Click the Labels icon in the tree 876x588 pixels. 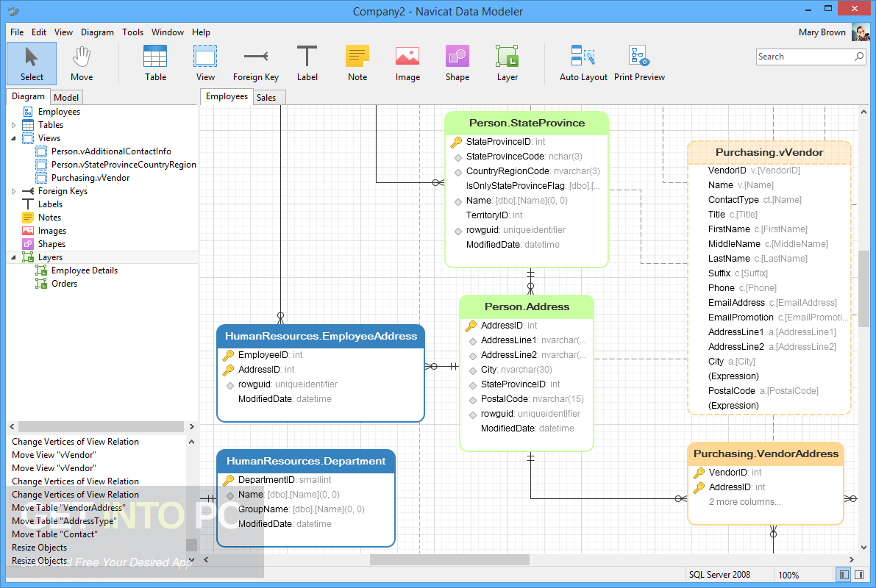pyautogui.click(x=28, y=204)
